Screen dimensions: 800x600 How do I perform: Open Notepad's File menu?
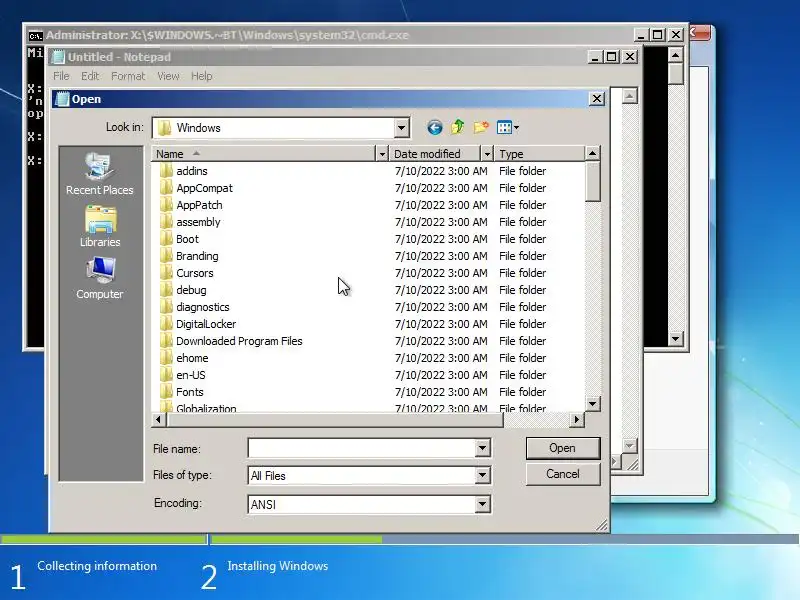coord(61,76)
